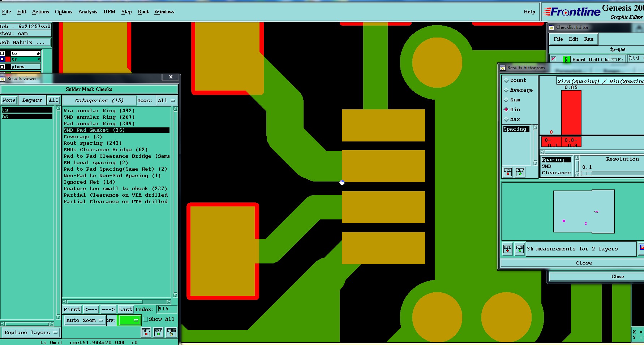The width and height of the screenshot is (644, 345).
Task: Open Edit menu in Checklist Editor
Action: (x=574, y=39)
